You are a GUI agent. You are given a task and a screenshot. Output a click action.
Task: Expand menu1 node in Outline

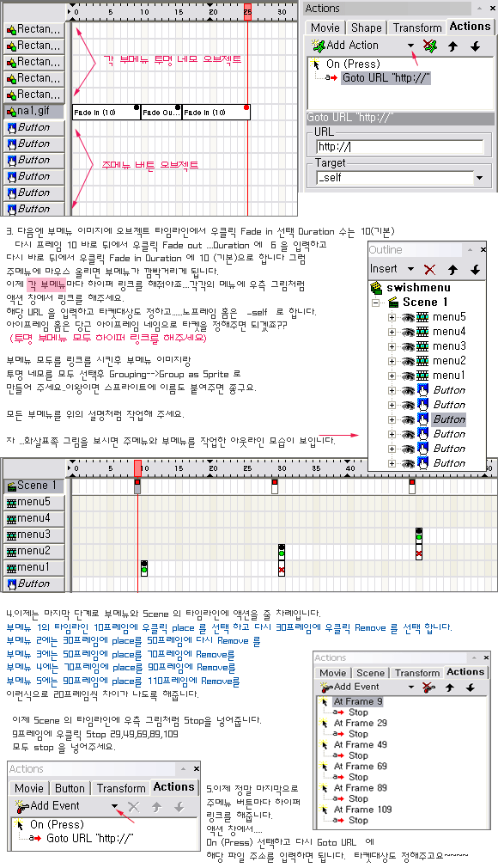[392, 376]
